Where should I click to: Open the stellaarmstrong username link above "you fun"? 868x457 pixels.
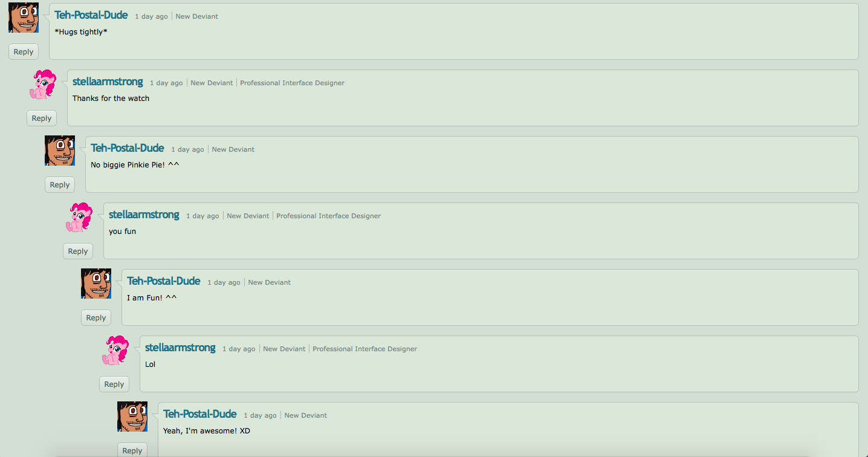tap(144, 215)
